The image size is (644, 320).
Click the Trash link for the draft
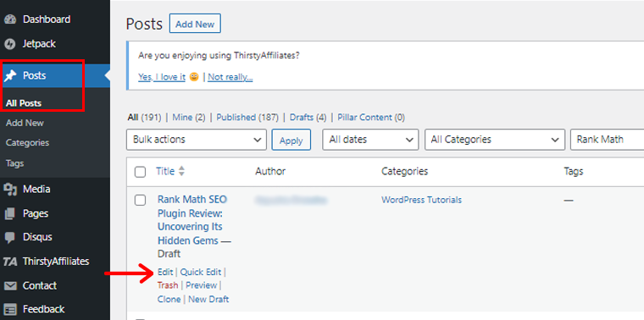point(168,285)
